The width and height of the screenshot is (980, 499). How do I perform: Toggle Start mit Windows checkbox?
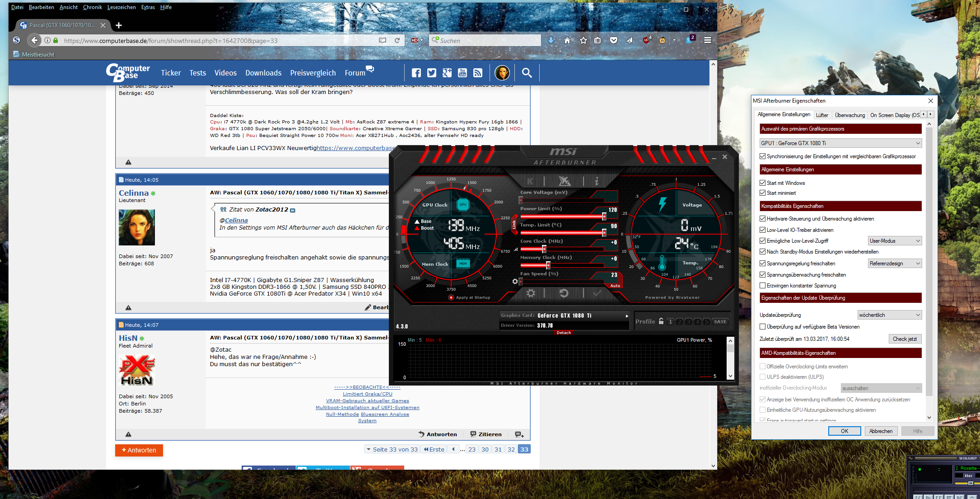click(x=763, y=183)
